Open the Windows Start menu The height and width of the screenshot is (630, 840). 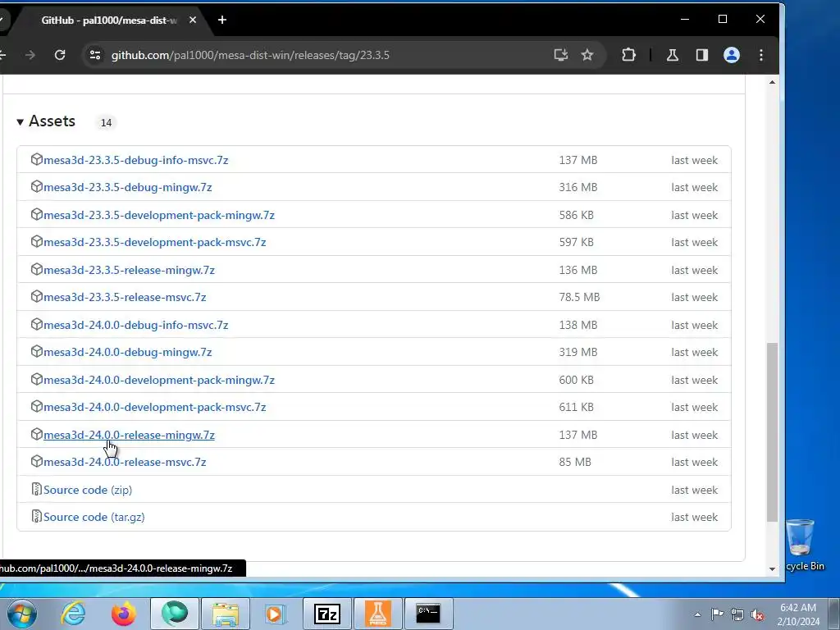click(x=21, y=614)
